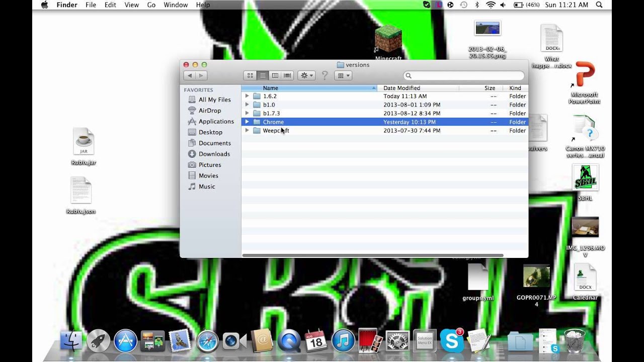644x362 pixels.
Task: Open AirDrop in sidebar
Action: click(x=204, y=111)
